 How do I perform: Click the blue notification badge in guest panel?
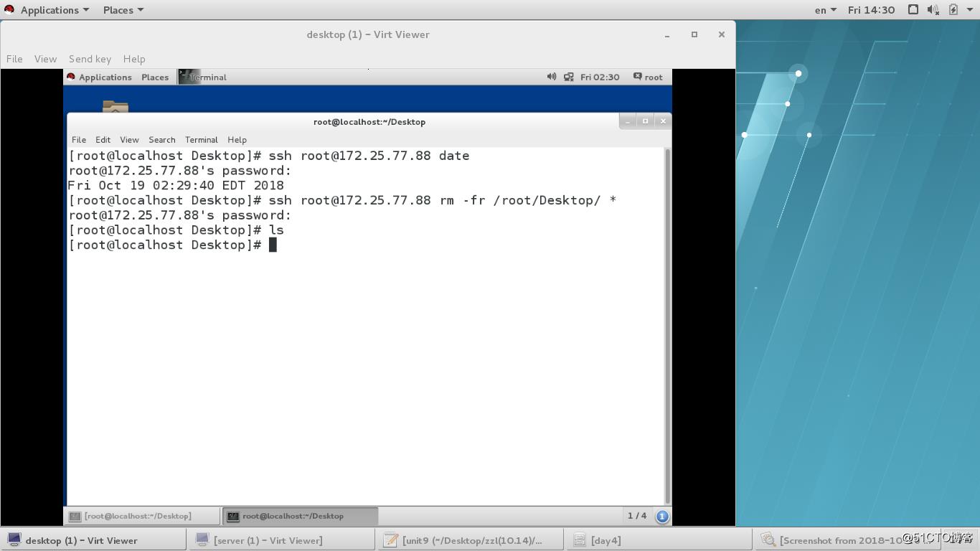coord(662,516)
